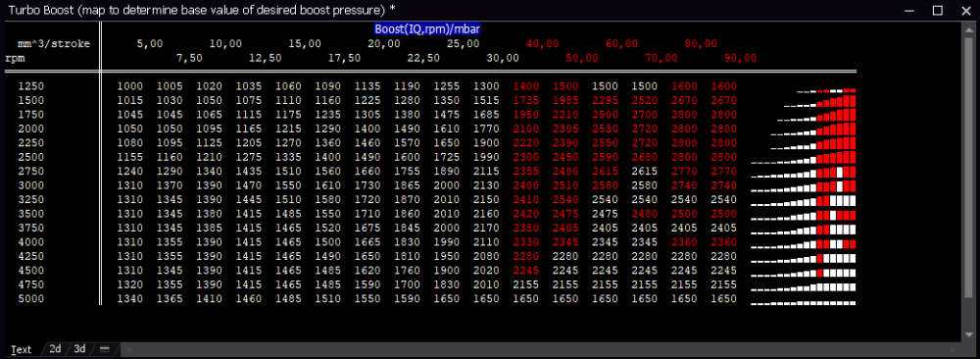Image resolution: width=980 pixels, height=359 pixels.
Task: Select the red cell with value 2295
Action: pos(605,101)
